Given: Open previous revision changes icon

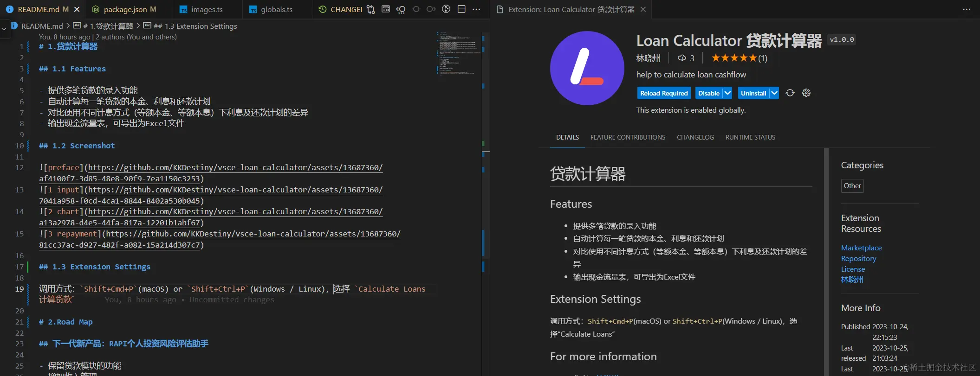Looking at the screenshot, I should [x=401, y=9].
